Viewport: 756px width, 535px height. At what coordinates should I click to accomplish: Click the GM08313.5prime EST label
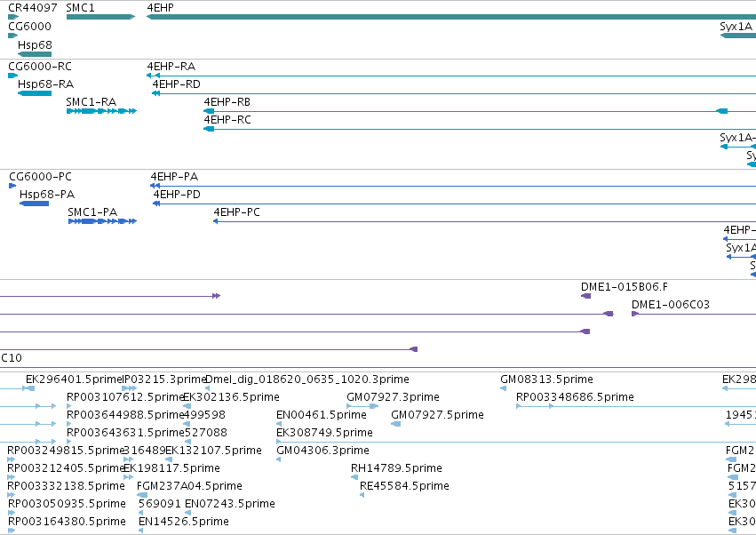pyautogui.click(x=546, y=379)
